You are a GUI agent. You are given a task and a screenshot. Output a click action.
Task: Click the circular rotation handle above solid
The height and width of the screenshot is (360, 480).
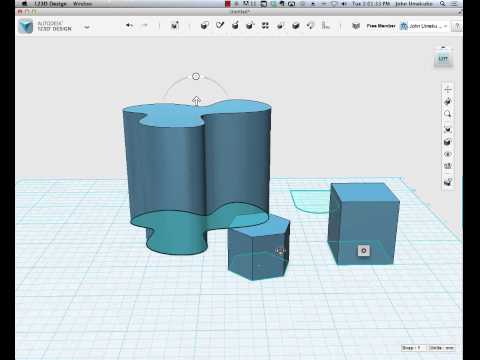click(196, 76)
